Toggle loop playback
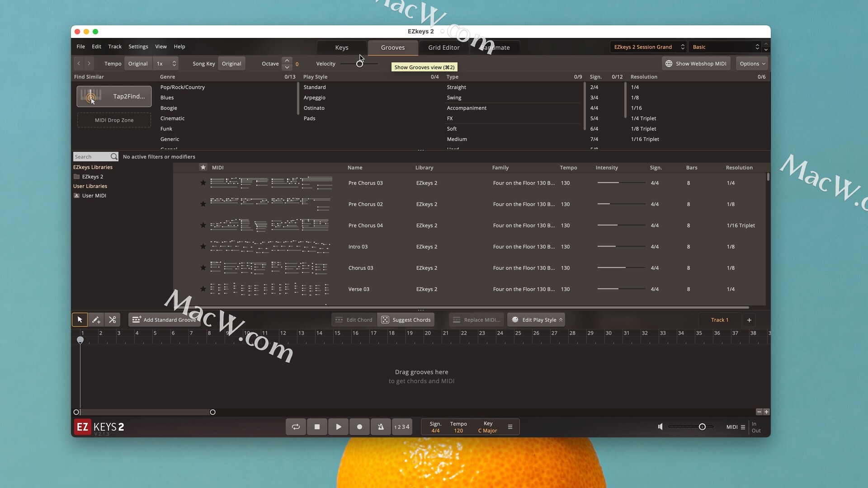The height and width of the screenshot is (488, 868). [296, 427]
